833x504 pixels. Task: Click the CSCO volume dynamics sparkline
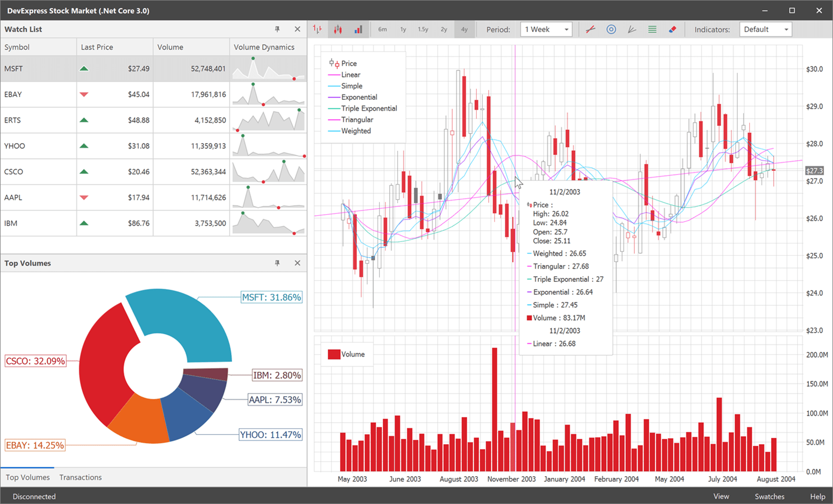click(269, 172)
